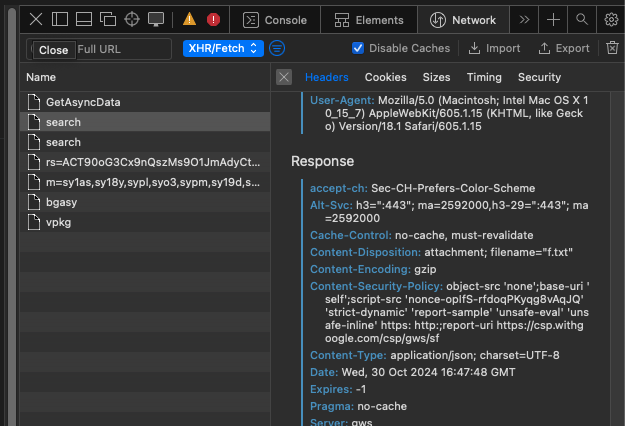Image resolution: width=625 pixels, height=426 pixels.
Task: Click the Content-Disposition header row
Action: coord(441,252)
